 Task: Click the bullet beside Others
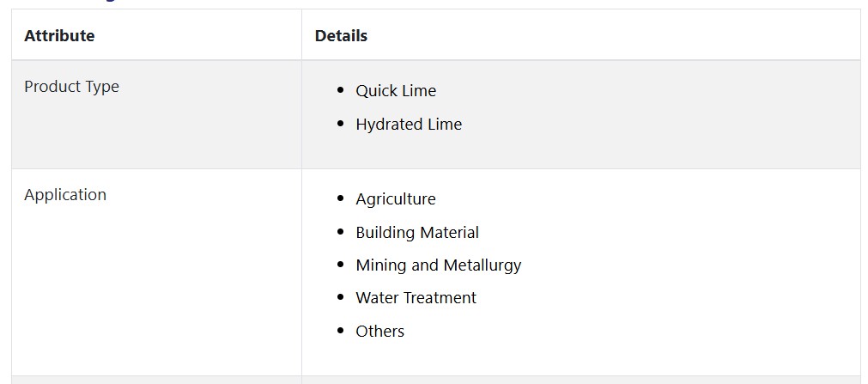pyautogui.click(x=341, y=331)
